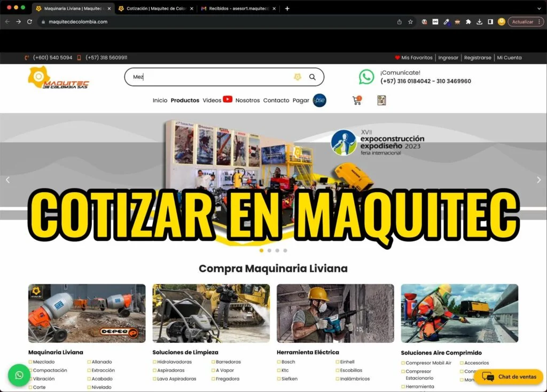Select the last carousel dot indicator

pos(285,250)
